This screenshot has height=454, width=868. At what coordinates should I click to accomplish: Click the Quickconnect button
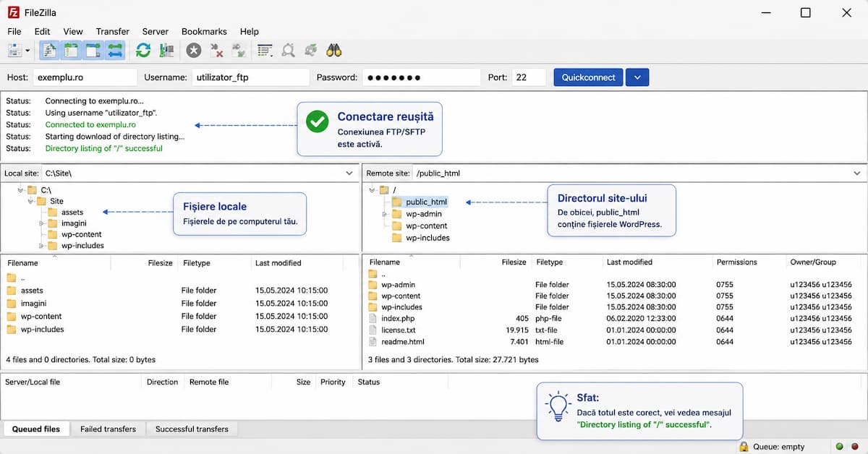(588, 77)
